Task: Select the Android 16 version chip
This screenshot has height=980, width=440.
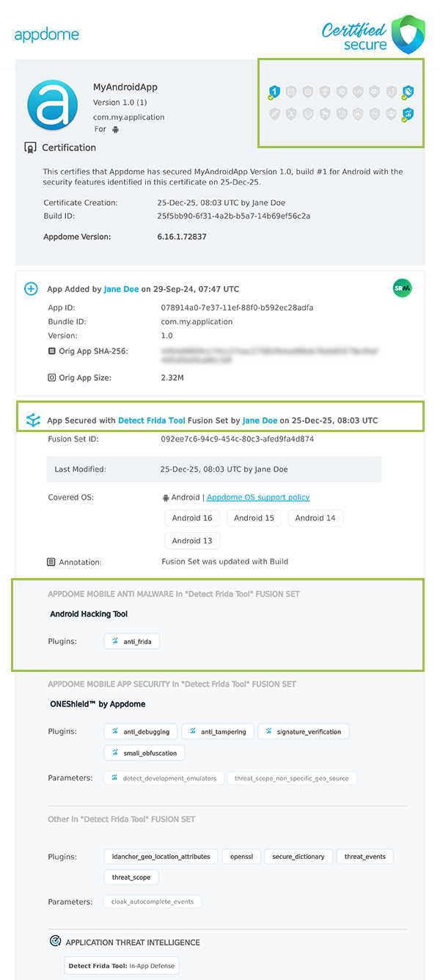Action: [x=192, y=518]
